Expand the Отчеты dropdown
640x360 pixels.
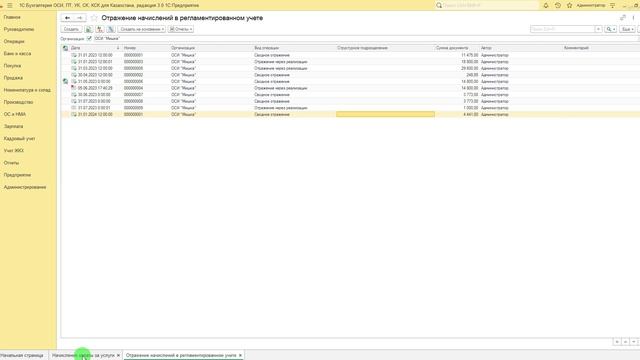[x=180, y=29]
